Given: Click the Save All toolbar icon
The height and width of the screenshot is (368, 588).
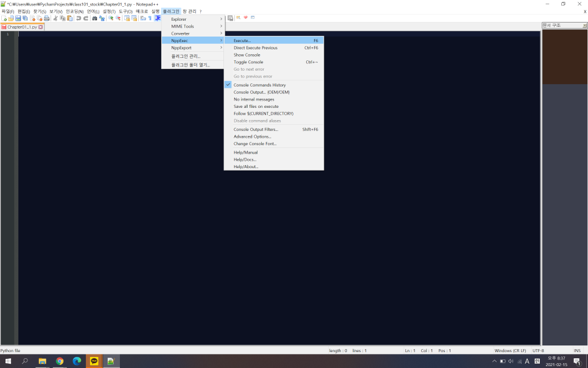Looking at the screenshot, I should pos(25,18).
